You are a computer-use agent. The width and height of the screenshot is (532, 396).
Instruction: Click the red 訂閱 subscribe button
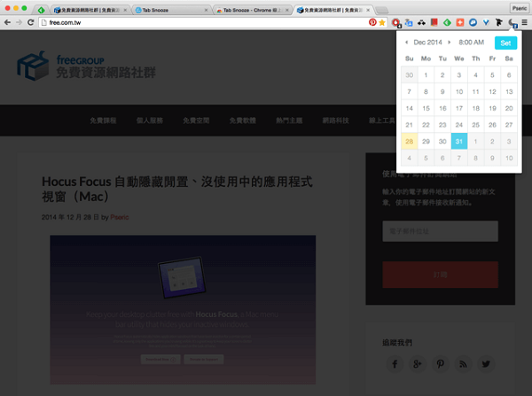440,275
